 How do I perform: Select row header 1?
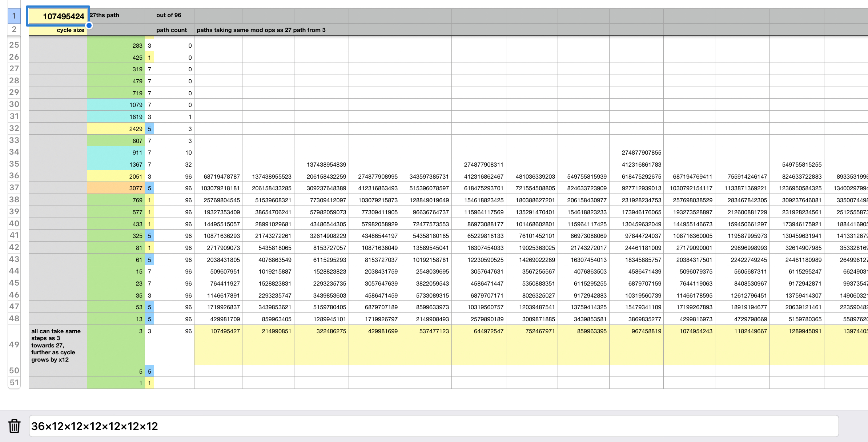(x=14, y=16)
